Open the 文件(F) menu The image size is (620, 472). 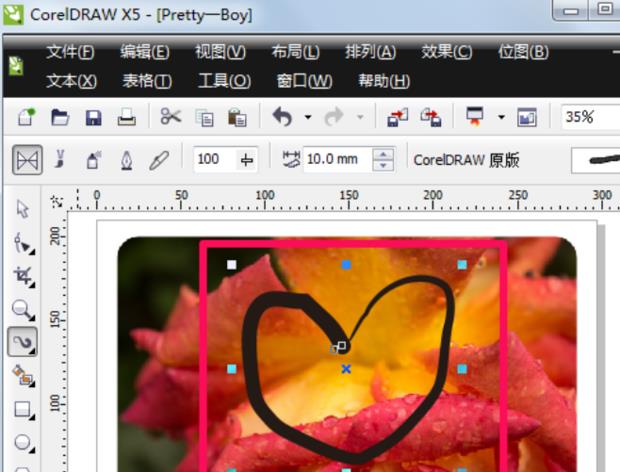click(70, 52)
